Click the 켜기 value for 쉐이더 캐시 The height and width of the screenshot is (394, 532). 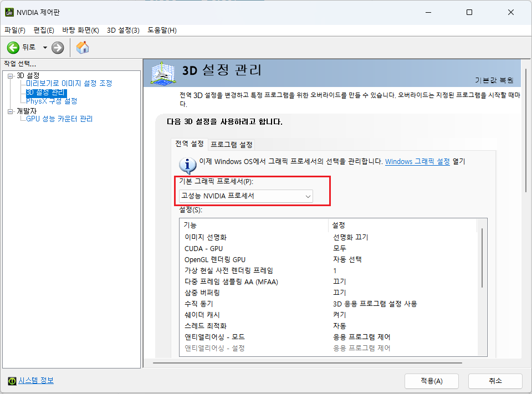(339, 315)
